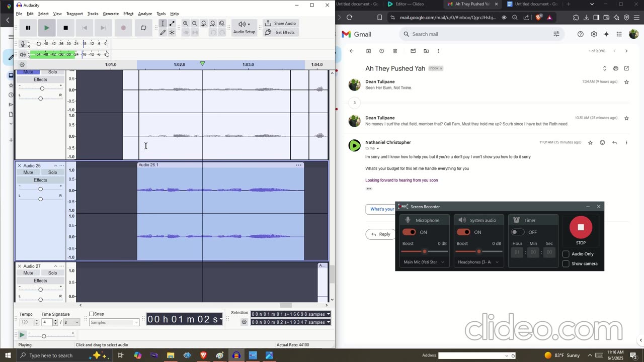Open the Analyze menu
The image size is (644, 362).
(145, 14)
